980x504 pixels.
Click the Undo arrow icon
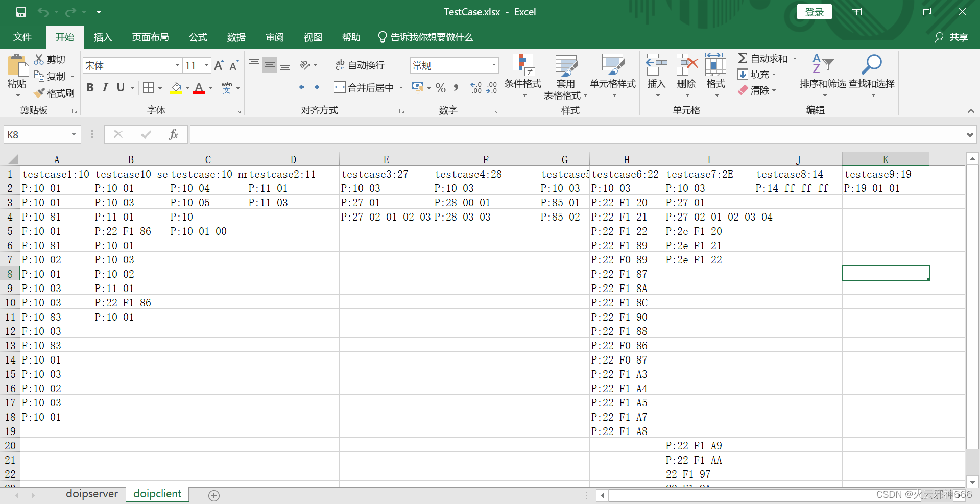pos(43,12)
